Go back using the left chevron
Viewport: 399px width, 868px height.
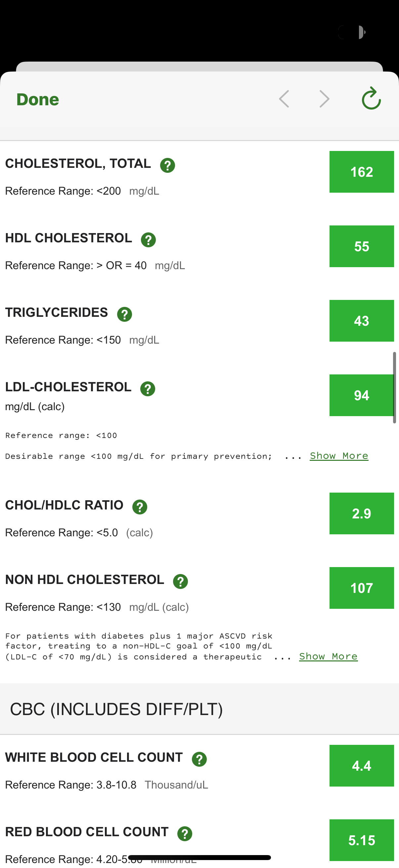(284, 99)
